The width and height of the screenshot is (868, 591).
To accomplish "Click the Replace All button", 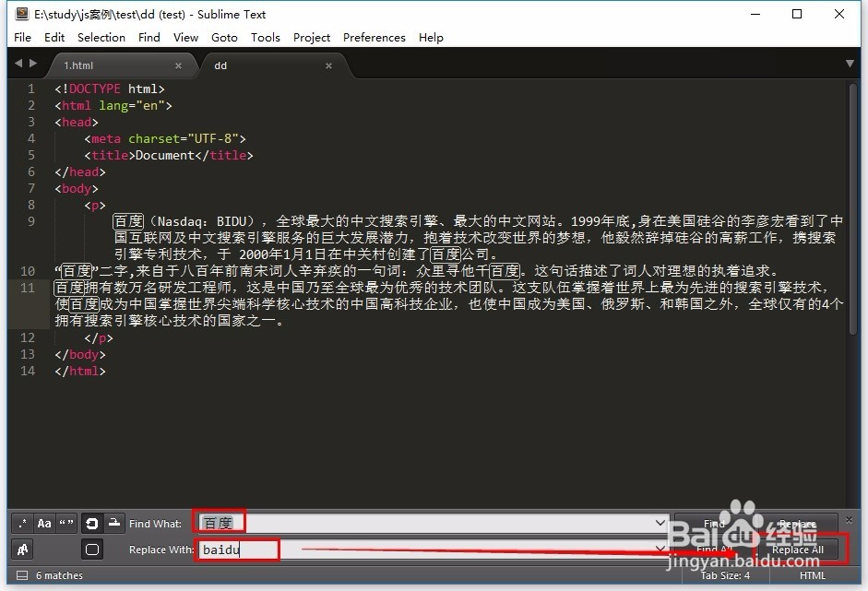I will pos(798,550).
